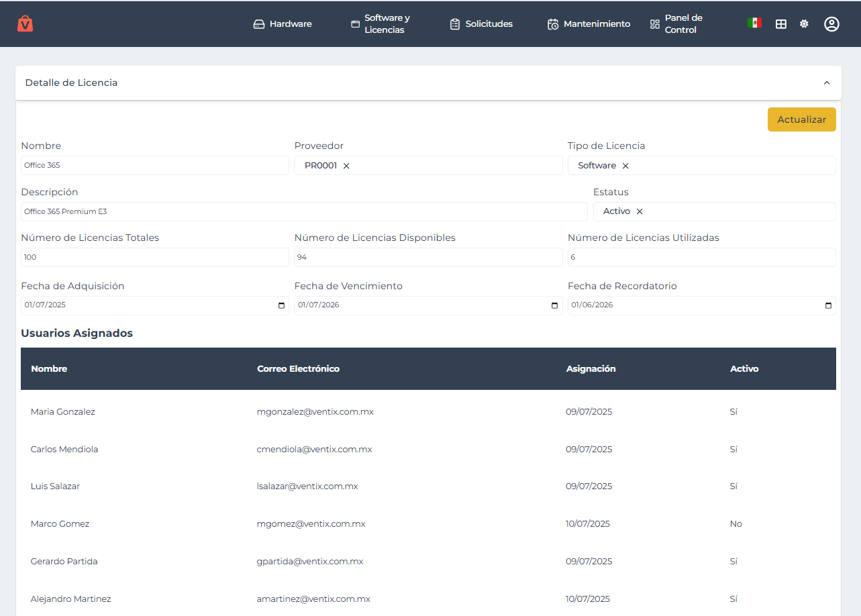Image resolution: width=861 pixels, height=616 pixels.
Task: Clear the Activo status tag
Action: [x=640, y=211]
